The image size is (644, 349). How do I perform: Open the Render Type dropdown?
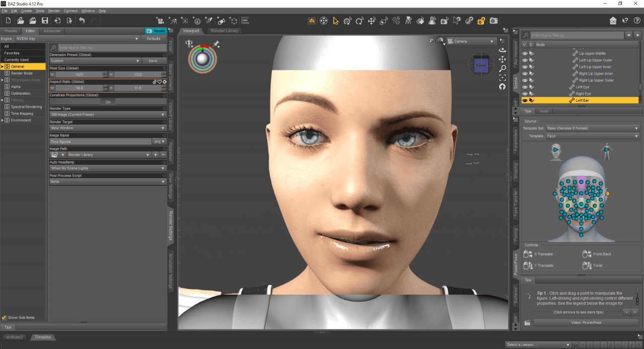pos(108,114)
